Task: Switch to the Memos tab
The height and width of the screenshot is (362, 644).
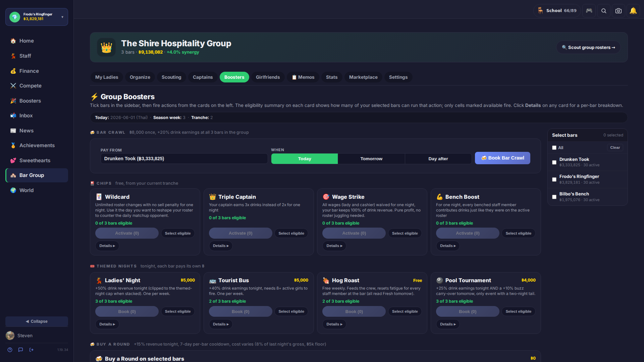Action: coord(303,77)
